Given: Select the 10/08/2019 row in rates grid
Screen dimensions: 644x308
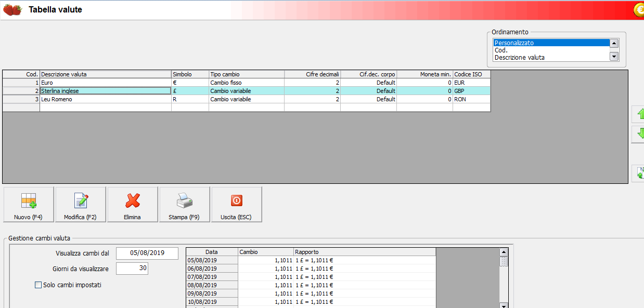Looking at the screenshot, I should coord(311,302).
